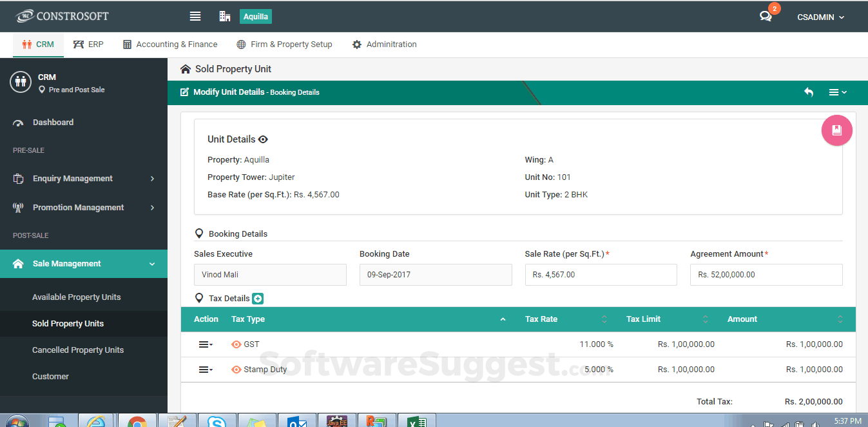Screen dimensions: 868x427
Task: Open the options chevron on the green header bar
Action: click(838, 92)
